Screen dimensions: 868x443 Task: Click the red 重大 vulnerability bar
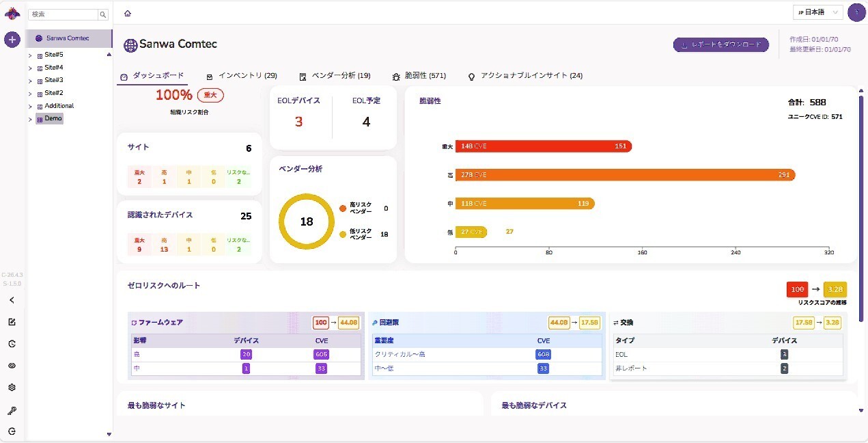pos(543,146)
